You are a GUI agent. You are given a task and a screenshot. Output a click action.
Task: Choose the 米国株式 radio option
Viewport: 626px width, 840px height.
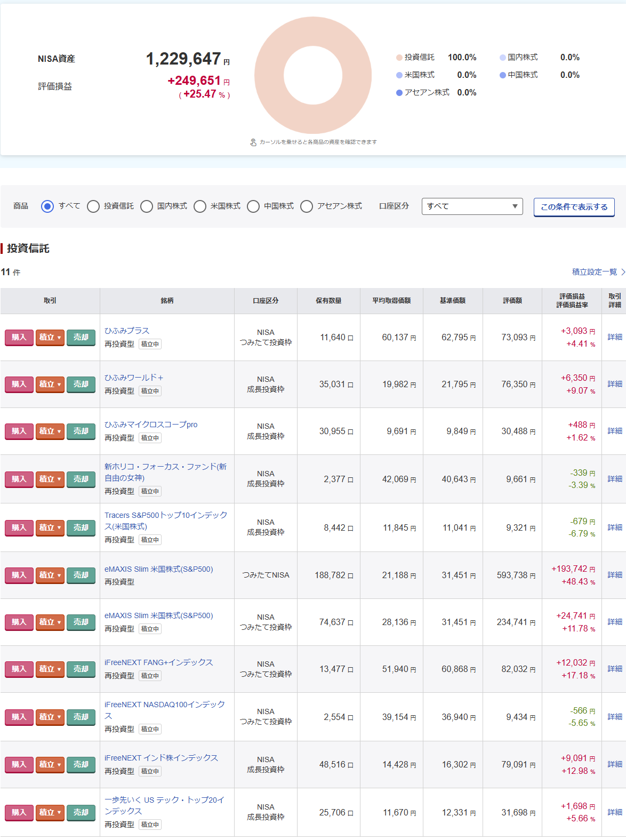tap(200, 206)
